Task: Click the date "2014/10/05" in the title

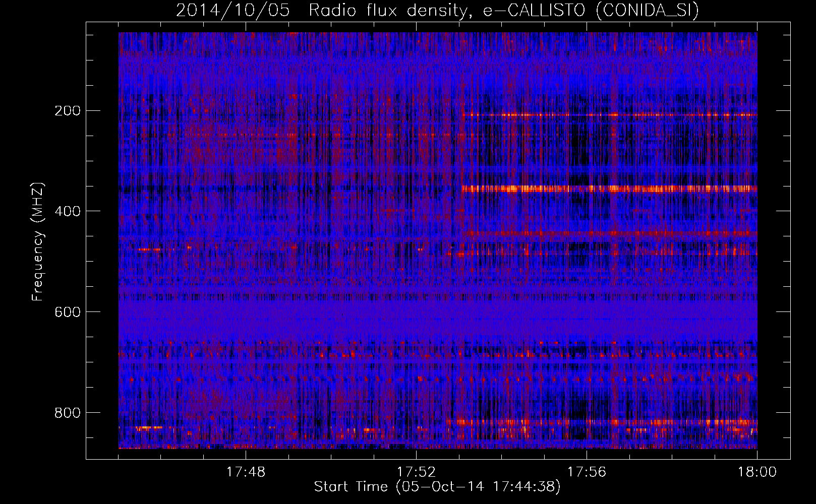Action: (233, 10)
